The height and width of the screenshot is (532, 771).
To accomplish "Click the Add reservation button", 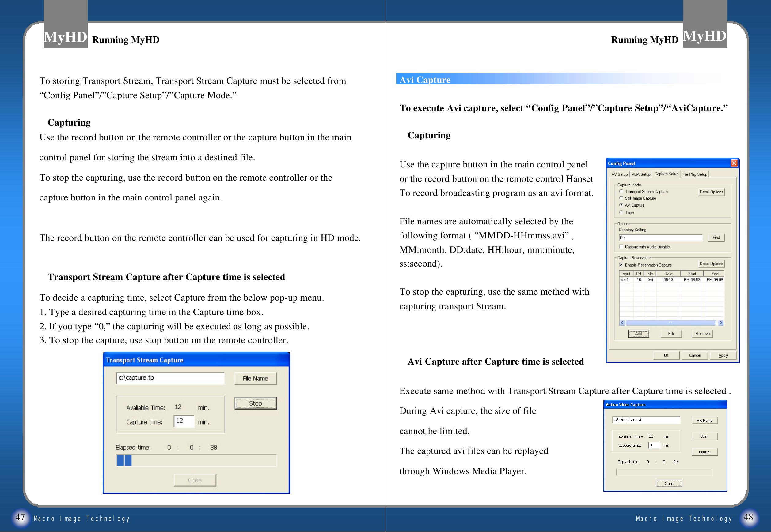I will click(x=638, y=334).
